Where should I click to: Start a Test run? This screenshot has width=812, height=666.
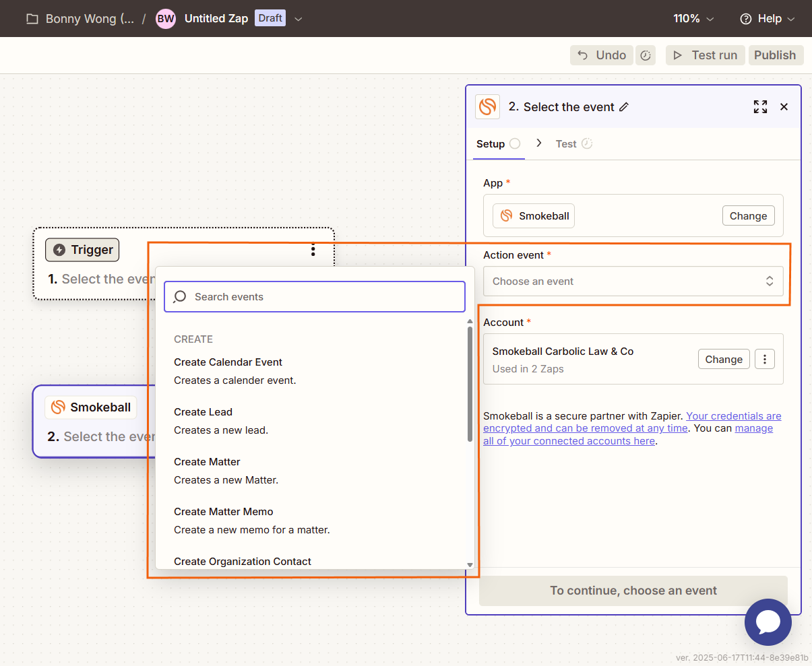click(x=706, y=55)
